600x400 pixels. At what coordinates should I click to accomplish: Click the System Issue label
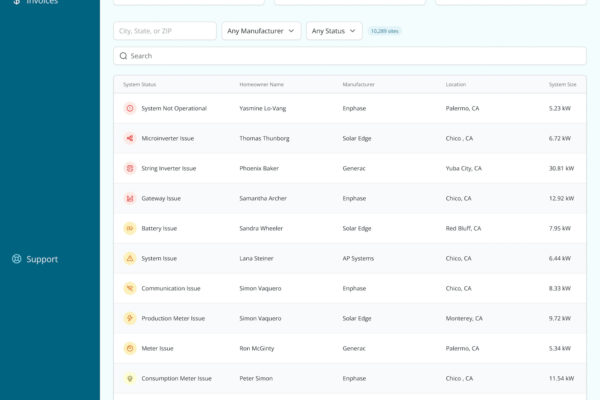coord(159,258)
